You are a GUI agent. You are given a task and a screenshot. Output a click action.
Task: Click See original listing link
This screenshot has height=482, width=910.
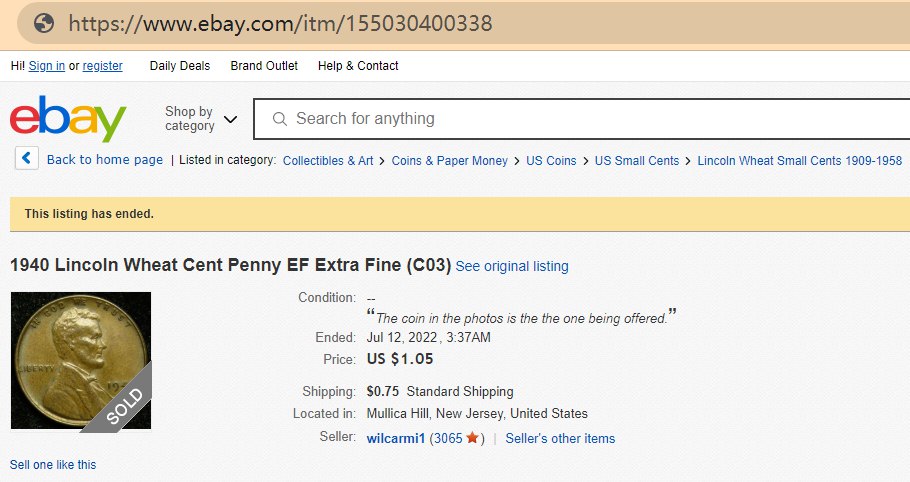(x=512, y=266)
